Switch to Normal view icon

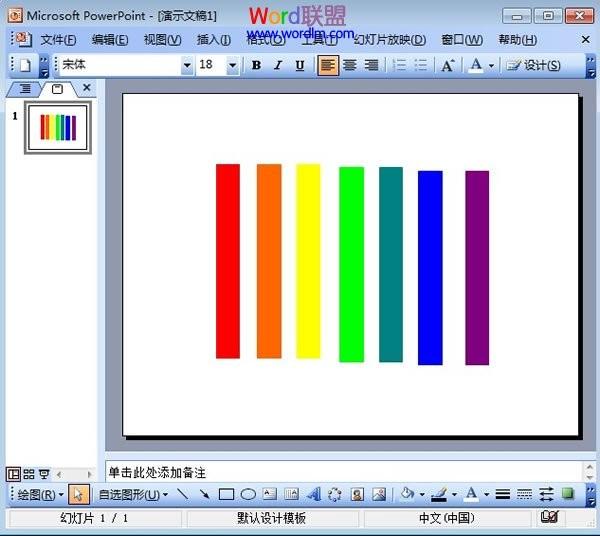tap(13, 474)
